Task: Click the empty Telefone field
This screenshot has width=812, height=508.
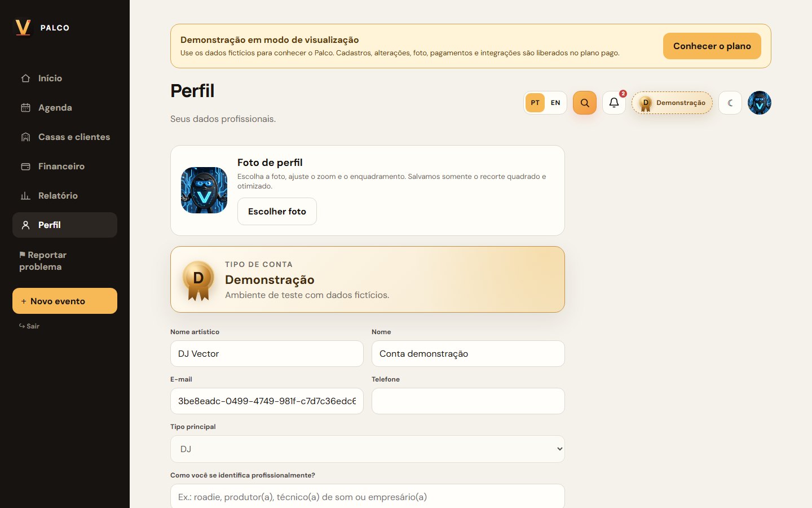Action: click(x=468, y=401)
